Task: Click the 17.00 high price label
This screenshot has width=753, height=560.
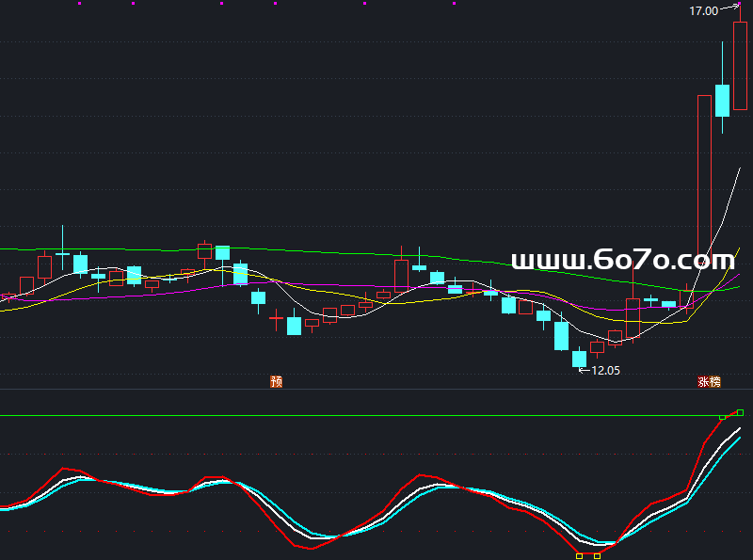Action: tap(703, 11)
